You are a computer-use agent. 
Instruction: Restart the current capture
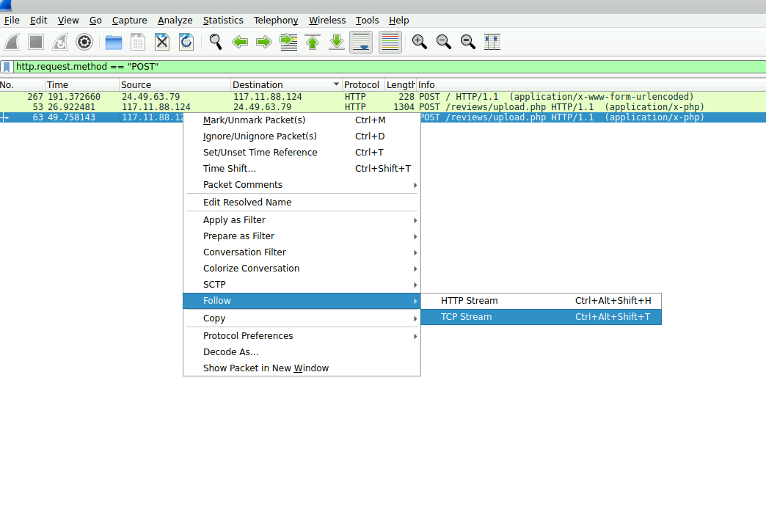click(x=60, y=42)
